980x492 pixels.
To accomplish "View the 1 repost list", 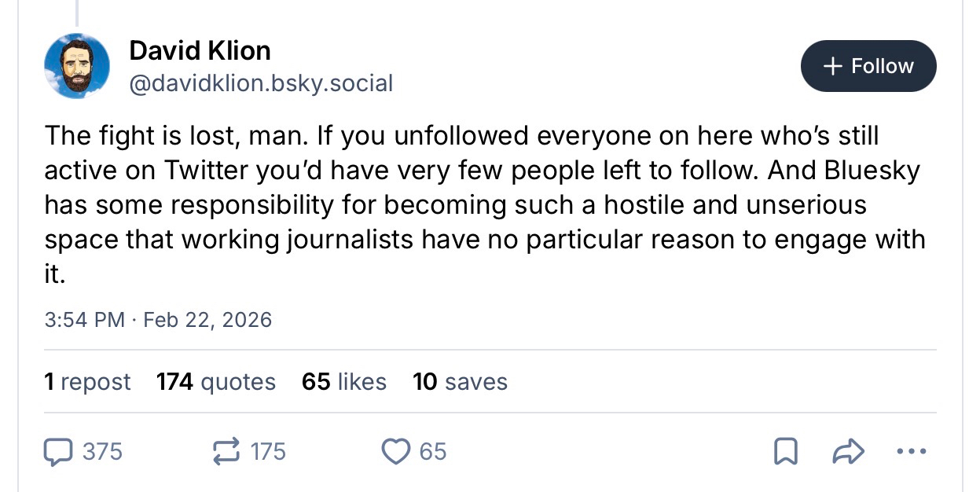I will (x=88, y=382).
